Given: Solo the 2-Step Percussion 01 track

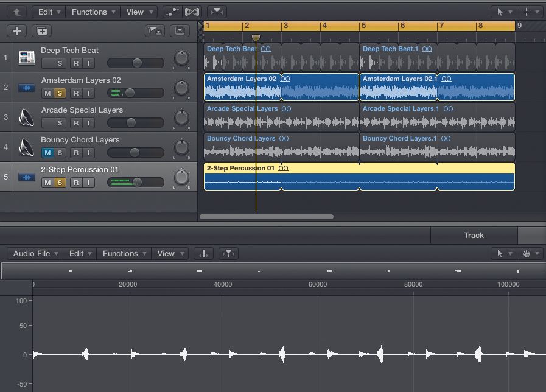Looking at the screenshot, I should point(58,182).
